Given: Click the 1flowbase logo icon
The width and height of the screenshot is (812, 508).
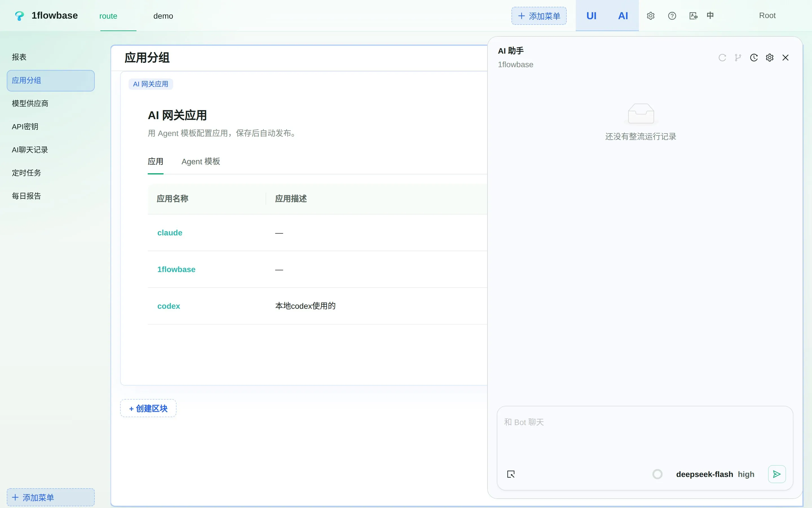Looking at the screenshot, I should [20, 16].
